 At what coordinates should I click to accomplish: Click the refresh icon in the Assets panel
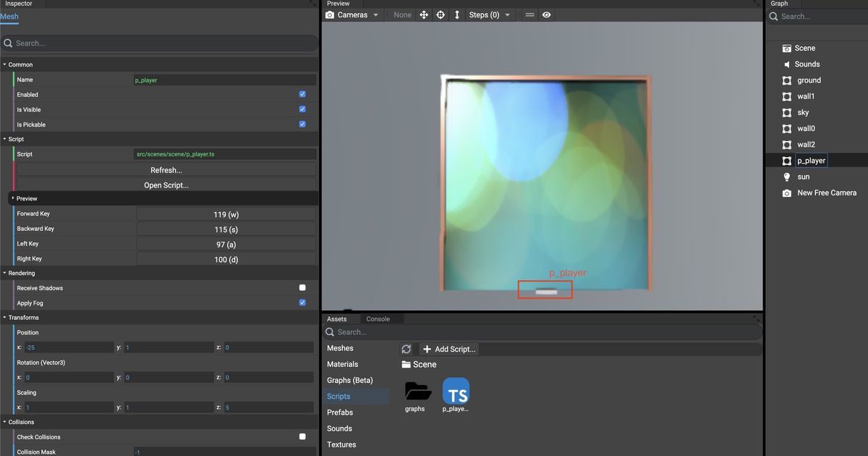point(406,348)
